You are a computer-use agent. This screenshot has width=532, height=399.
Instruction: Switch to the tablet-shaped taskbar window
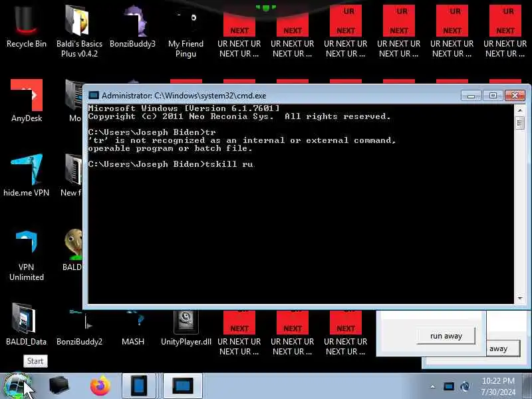pos(139,386)
